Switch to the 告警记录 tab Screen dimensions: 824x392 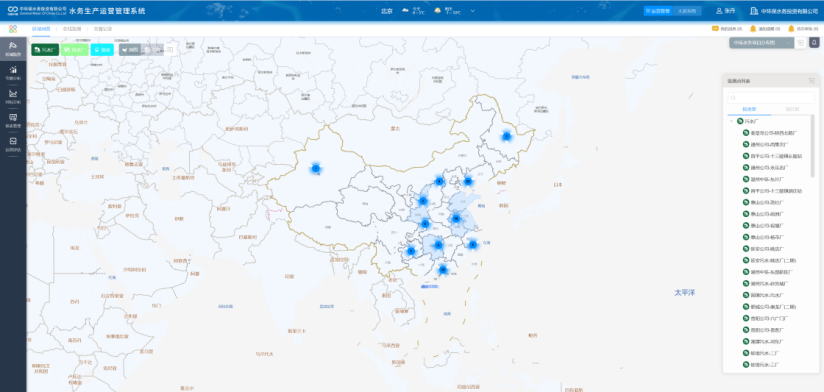pos(103,29)
